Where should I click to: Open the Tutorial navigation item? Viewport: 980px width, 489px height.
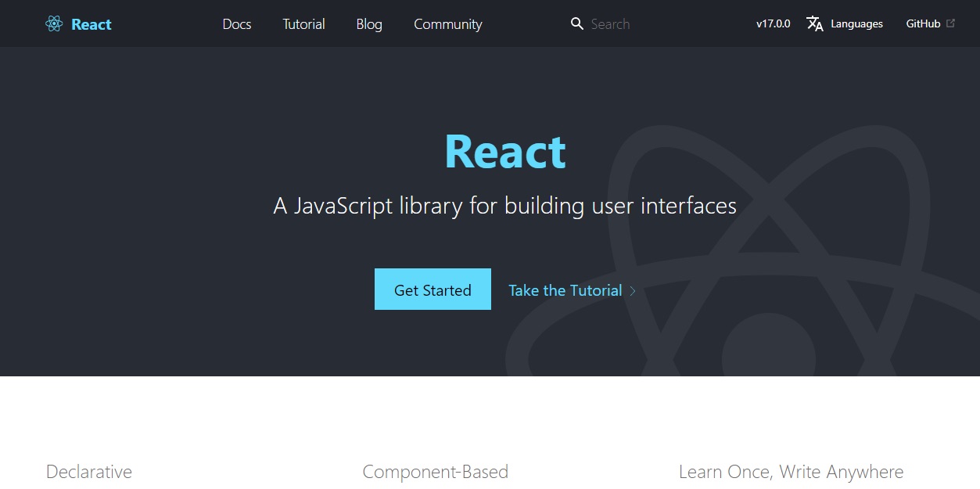304,24
